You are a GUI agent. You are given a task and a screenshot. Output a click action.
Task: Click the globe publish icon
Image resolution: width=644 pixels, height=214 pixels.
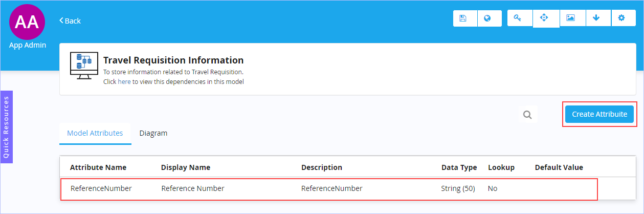[487, 18]
